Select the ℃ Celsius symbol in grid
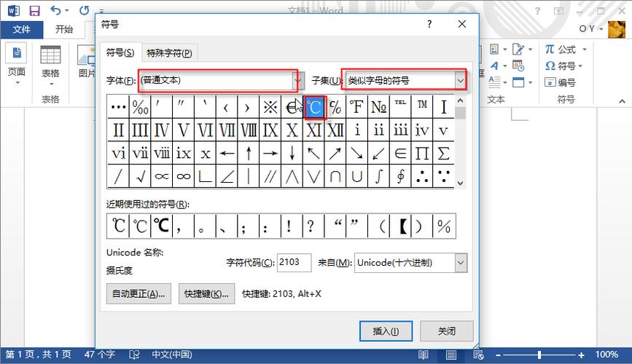This screenshot has height=364, width=632. (x=314, y=107)
